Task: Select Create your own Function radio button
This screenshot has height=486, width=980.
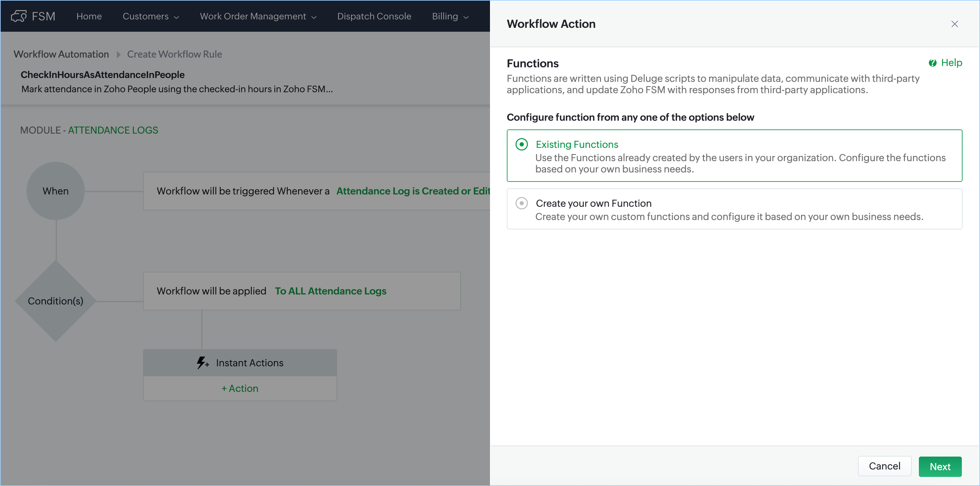Action: [x=521, y=204]
